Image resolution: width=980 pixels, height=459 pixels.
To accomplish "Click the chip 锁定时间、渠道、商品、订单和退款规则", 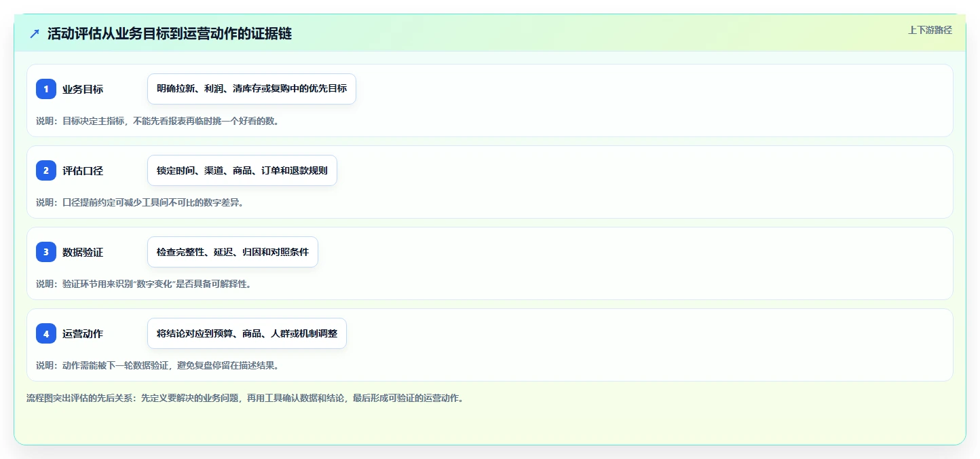I will click(x=242, y=170).
